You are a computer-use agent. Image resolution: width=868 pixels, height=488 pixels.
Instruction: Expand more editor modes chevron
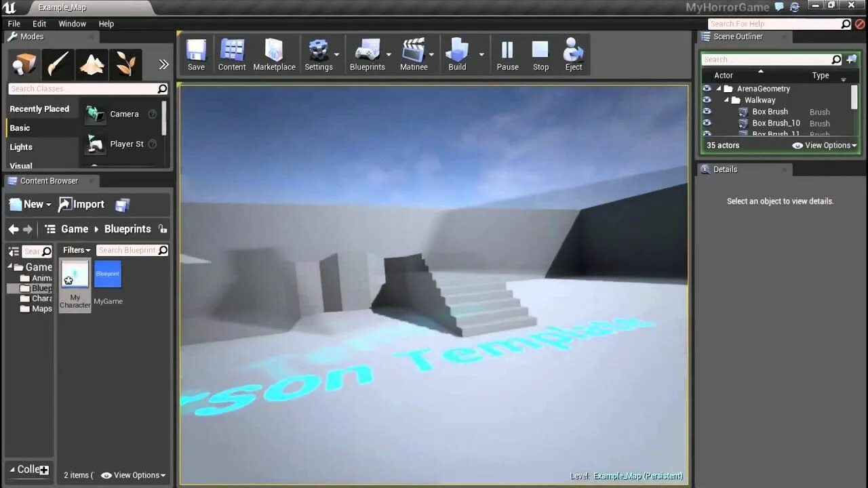coord(163,64)
